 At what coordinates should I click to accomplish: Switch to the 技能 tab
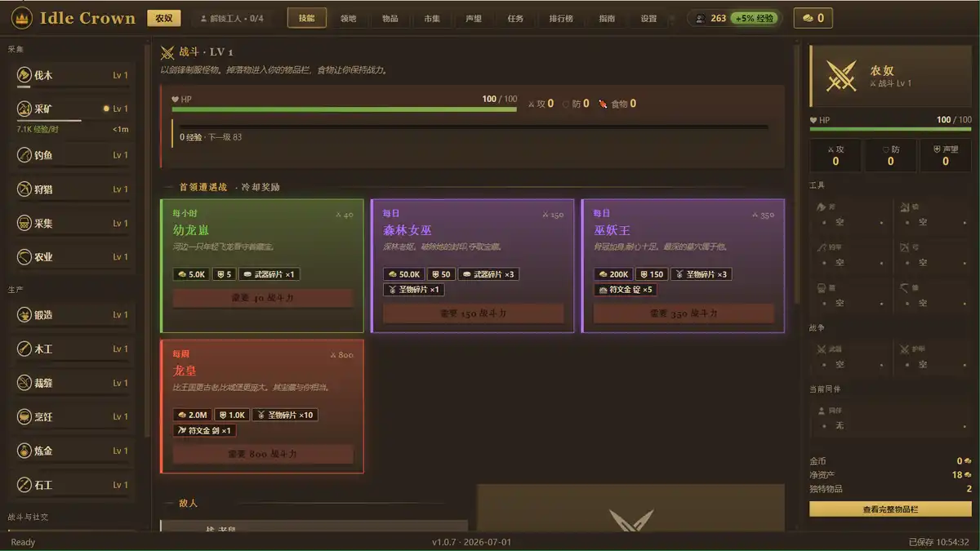(307, 18)
